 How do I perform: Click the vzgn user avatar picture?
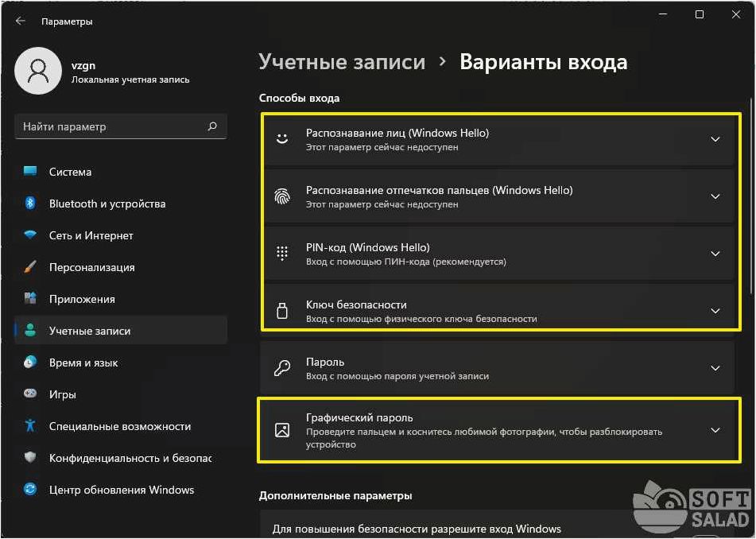38,71
